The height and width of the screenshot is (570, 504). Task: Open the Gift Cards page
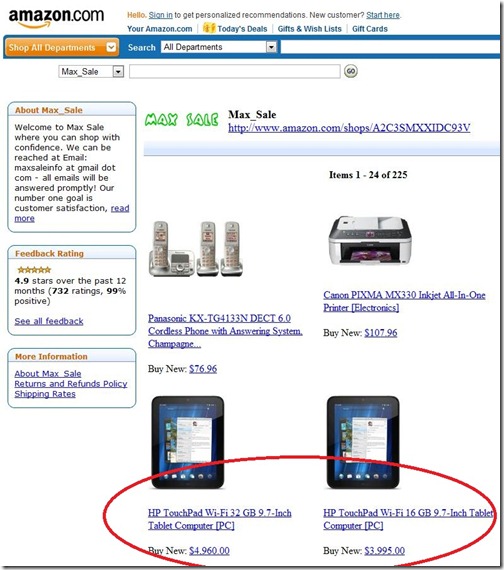pyautogui.click(x=370, y=29)
